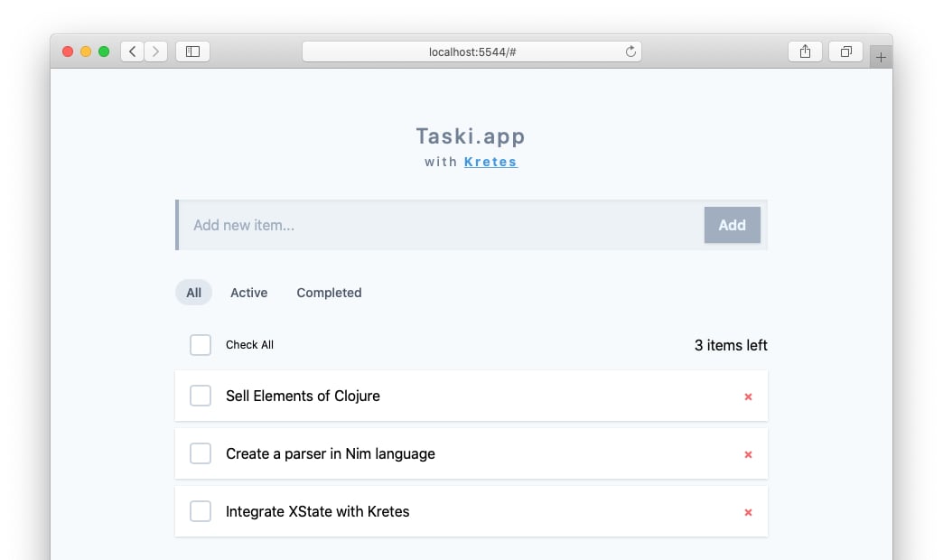The width and height of the screenshot is (943, 560).
Task: Switch to the Active filter
Action: pyautogui.click(x=249, y=293)
